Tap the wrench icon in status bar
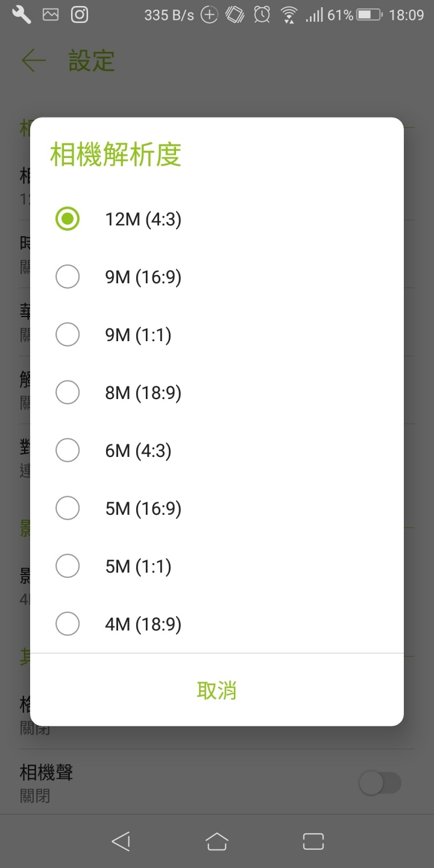 pyautogui.click(x=22, y=15)
